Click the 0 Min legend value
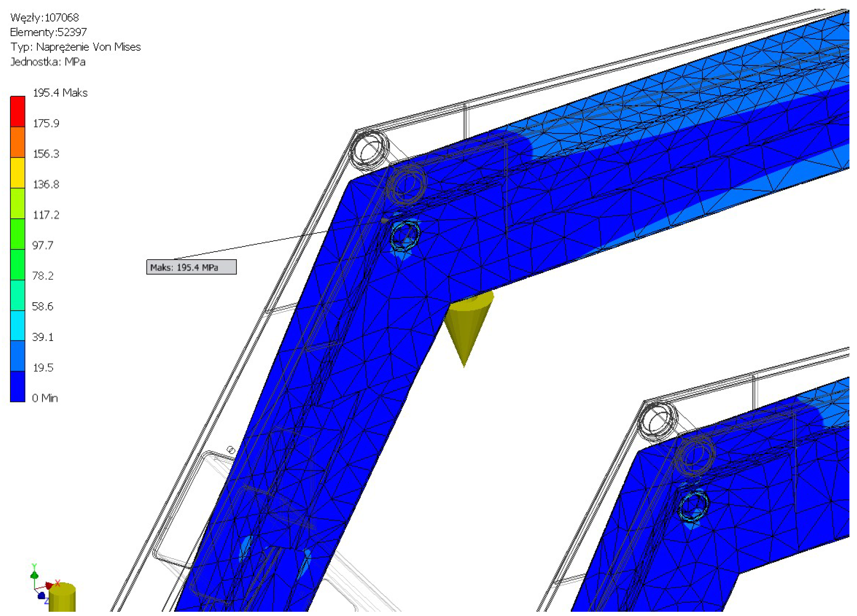This screenshot has height=616, width=857. tap(45, 398)
